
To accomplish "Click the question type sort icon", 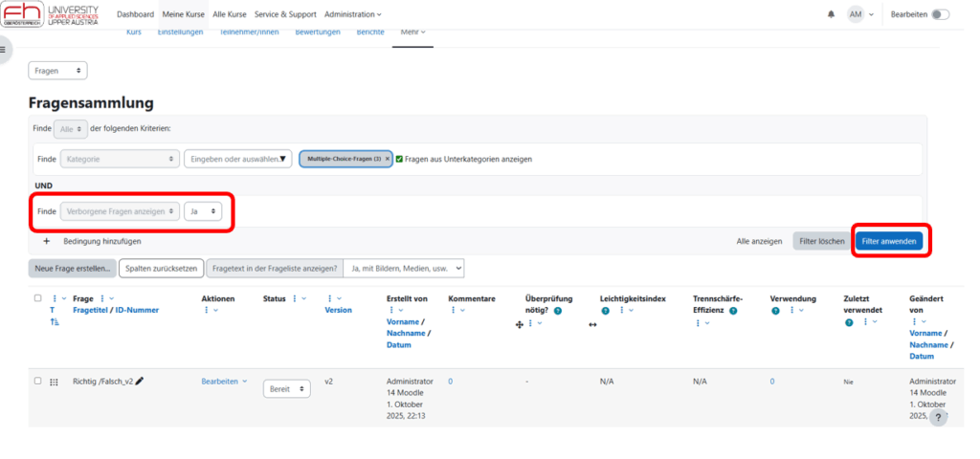I will tap(54, 323).
